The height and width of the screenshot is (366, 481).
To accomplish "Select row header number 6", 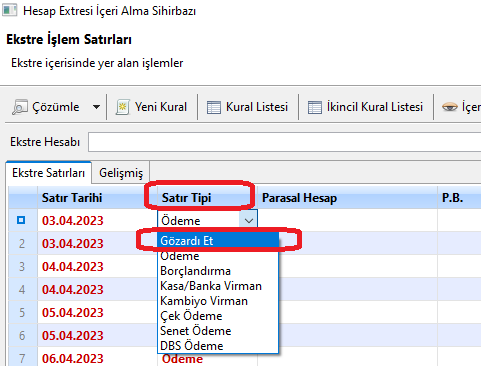I will coord(22,335).
